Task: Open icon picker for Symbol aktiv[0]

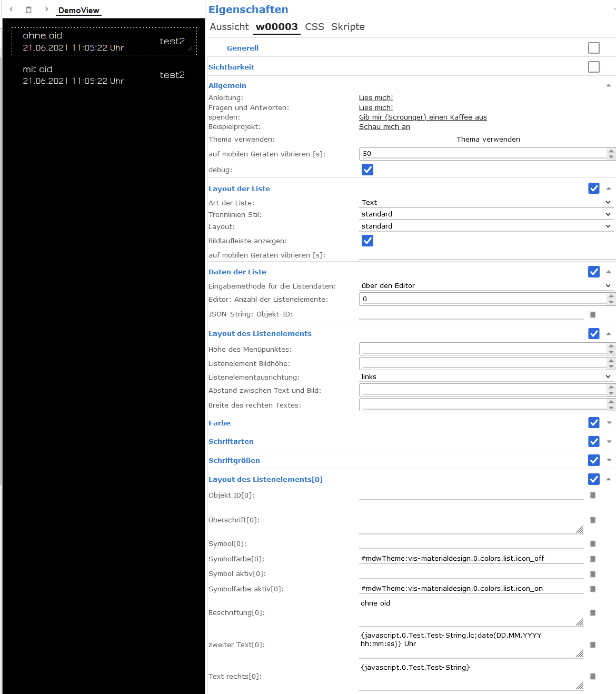Action: 592,574
